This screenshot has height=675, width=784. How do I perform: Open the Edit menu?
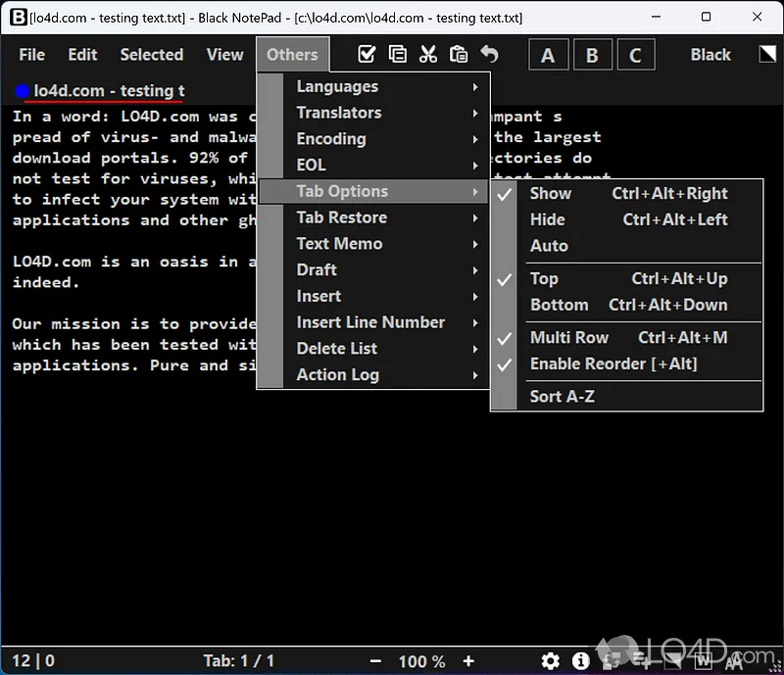tap(82, 55)
